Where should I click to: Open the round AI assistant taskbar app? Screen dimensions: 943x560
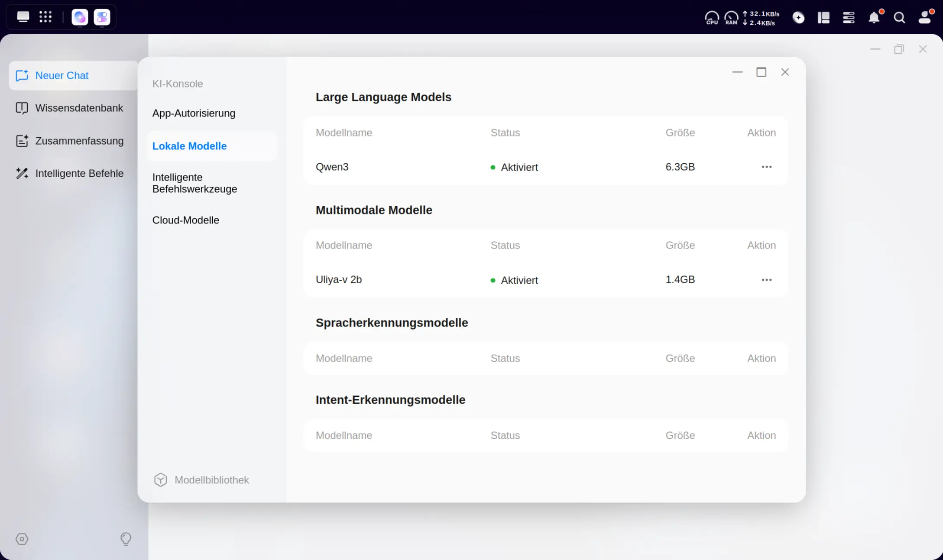tap(80, 17)
